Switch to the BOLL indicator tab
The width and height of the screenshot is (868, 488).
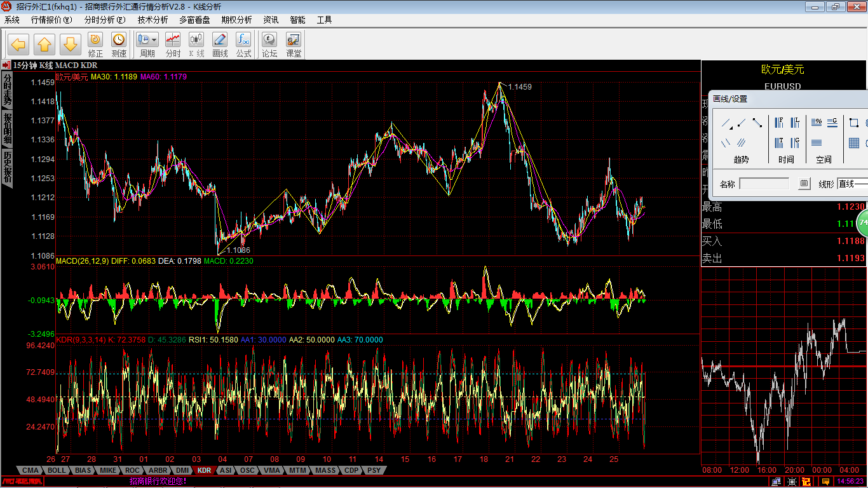[x=57, y=471]
